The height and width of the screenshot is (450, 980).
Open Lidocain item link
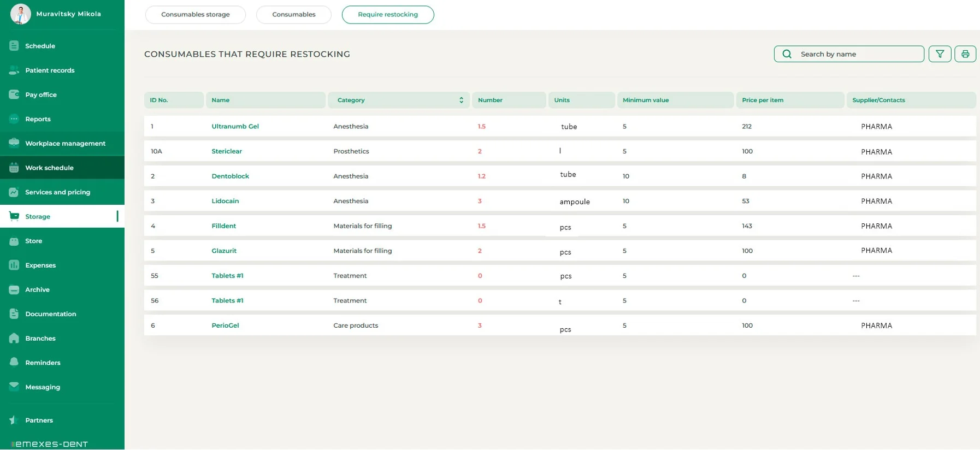(225, 201)
